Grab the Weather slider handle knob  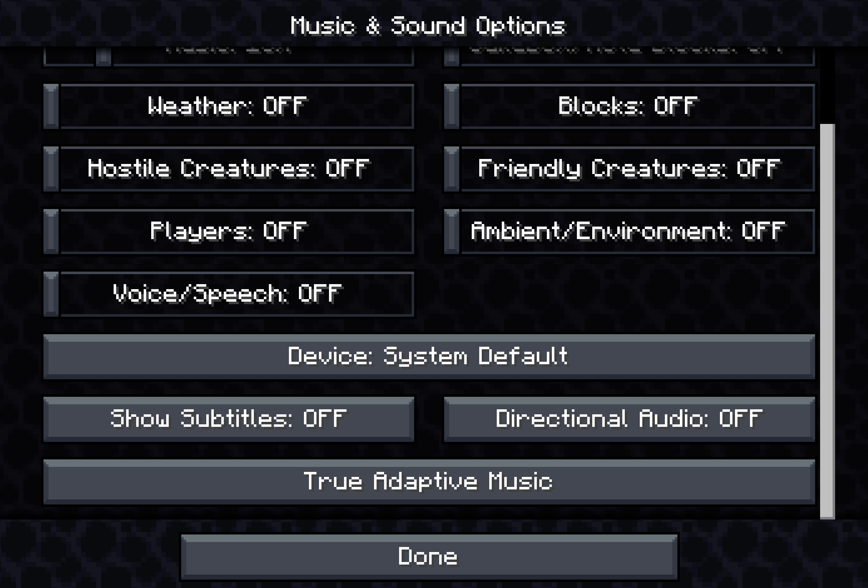tap(51, 106)
